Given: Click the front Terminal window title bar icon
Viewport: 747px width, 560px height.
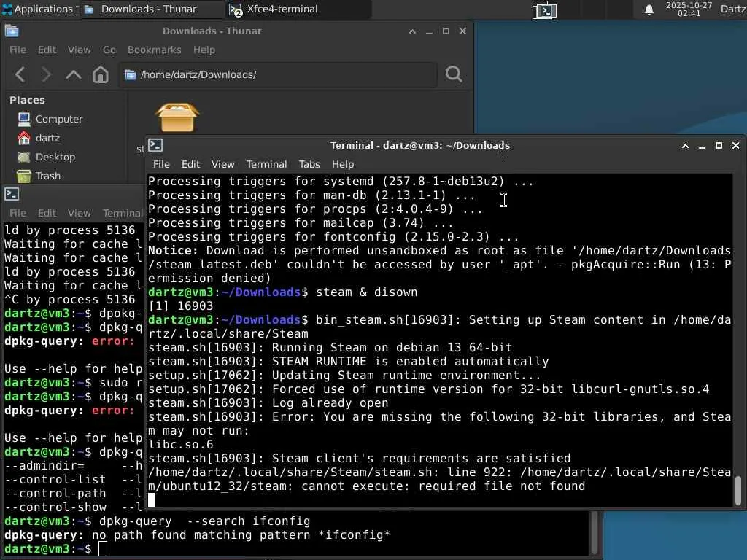Looking at the screenshot, I should tap(156, 145).
